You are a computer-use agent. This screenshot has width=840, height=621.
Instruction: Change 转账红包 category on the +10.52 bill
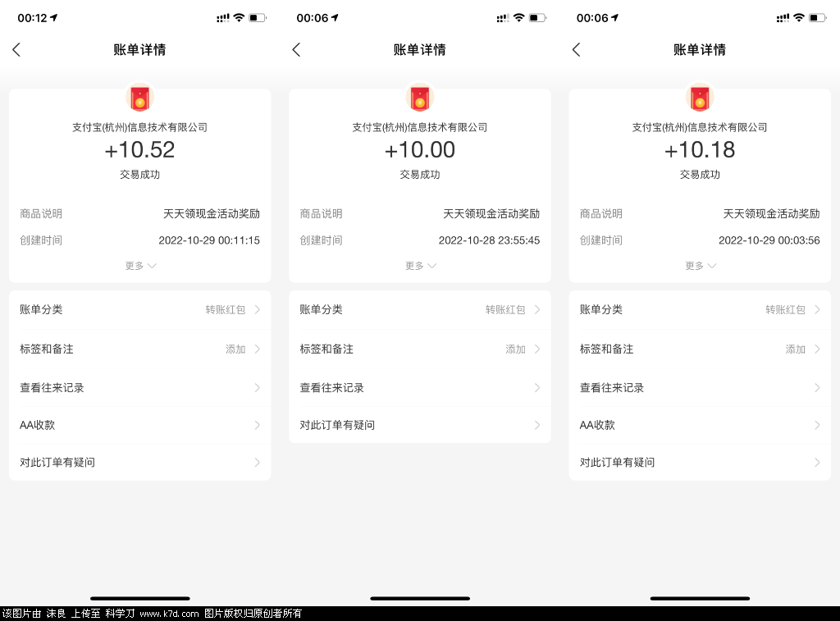(x=226, y=310)
